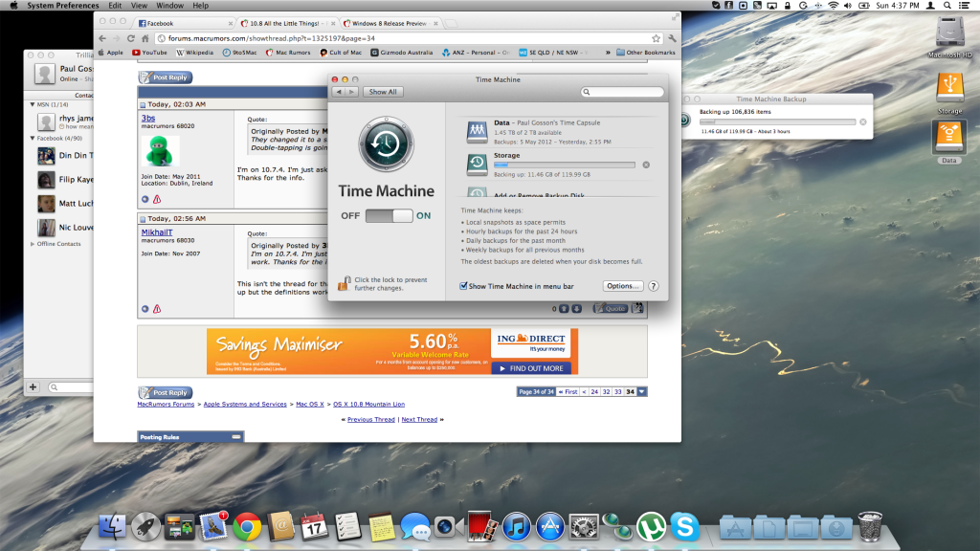Follow the Previous Thread link
980x551 pixels.
point(370,419)
